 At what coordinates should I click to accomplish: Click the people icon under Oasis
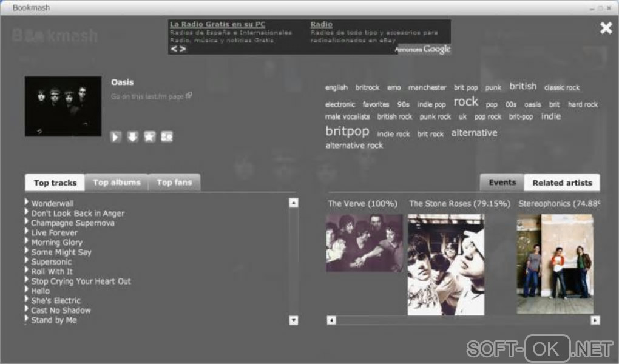pyautogui.click(x=167, y=137)
